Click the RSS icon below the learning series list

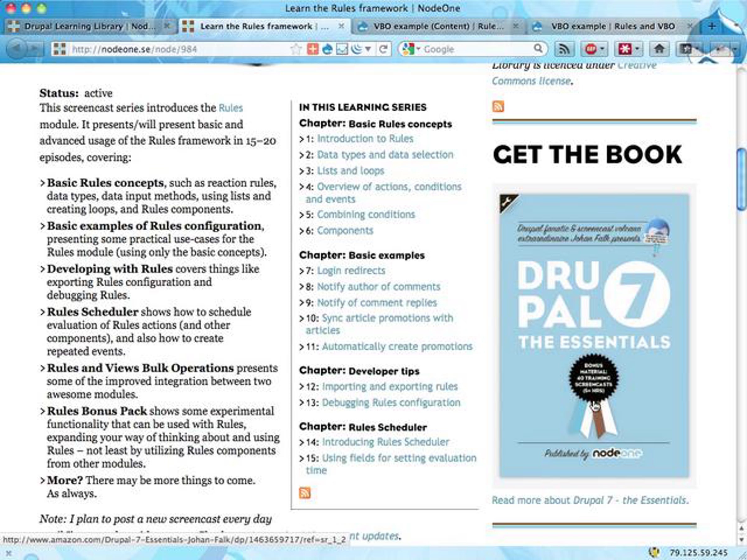tap(305, 493)
